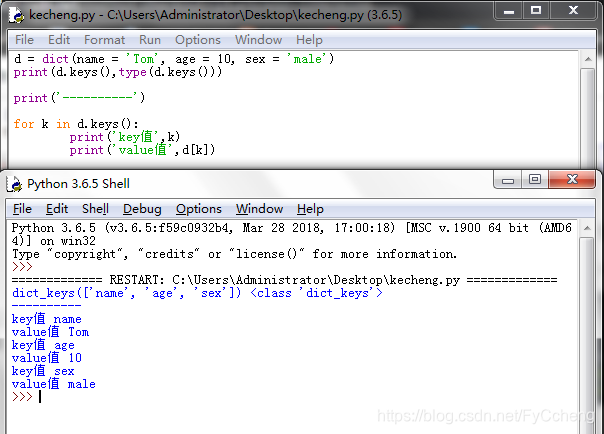
Task: Click 'key值 age' output line in Shell
Action: tap(43, 345)
